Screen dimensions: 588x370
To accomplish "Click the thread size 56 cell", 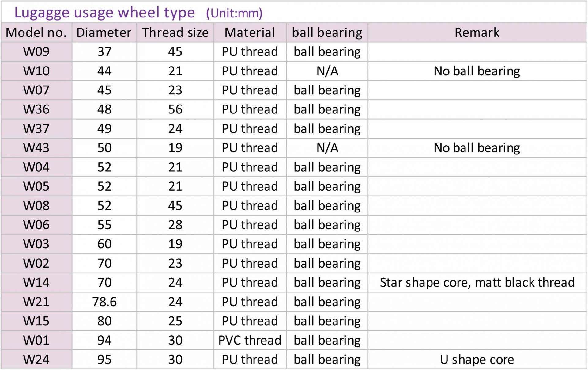I will click(x=175, y=109).
